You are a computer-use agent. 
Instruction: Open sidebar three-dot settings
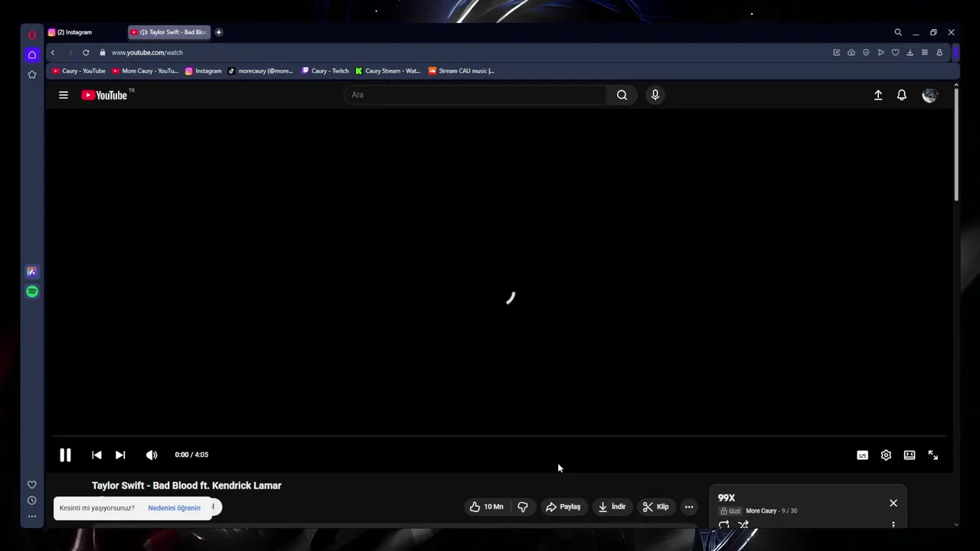point(31,517)
